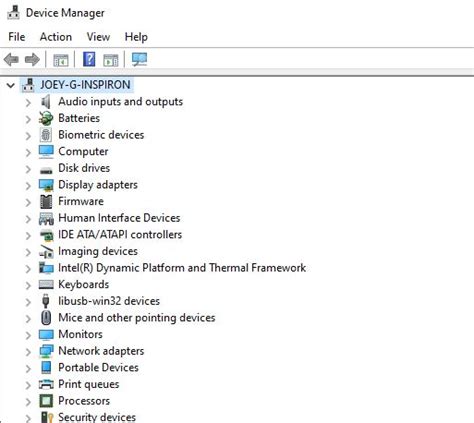Click the Forward arrow toolbar button

tap(32, 60)
